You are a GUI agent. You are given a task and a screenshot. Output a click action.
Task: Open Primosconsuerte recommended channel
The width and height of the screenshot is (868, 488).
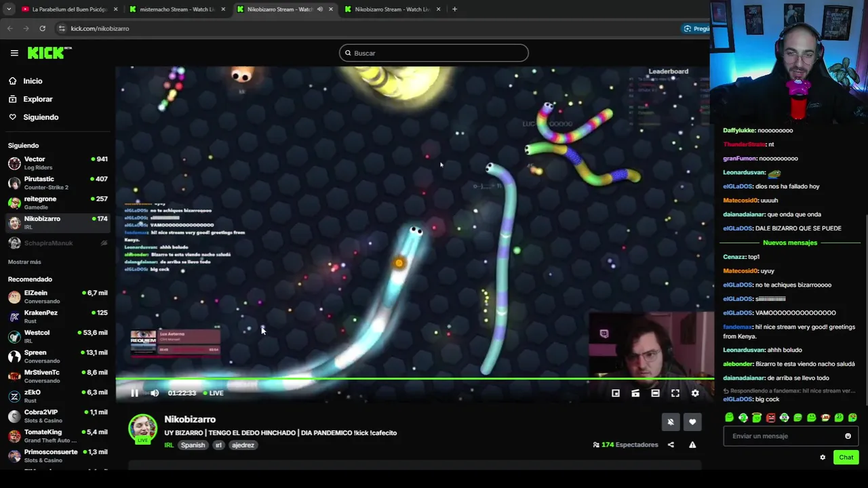pyautogui.click(x=58, y=455)
